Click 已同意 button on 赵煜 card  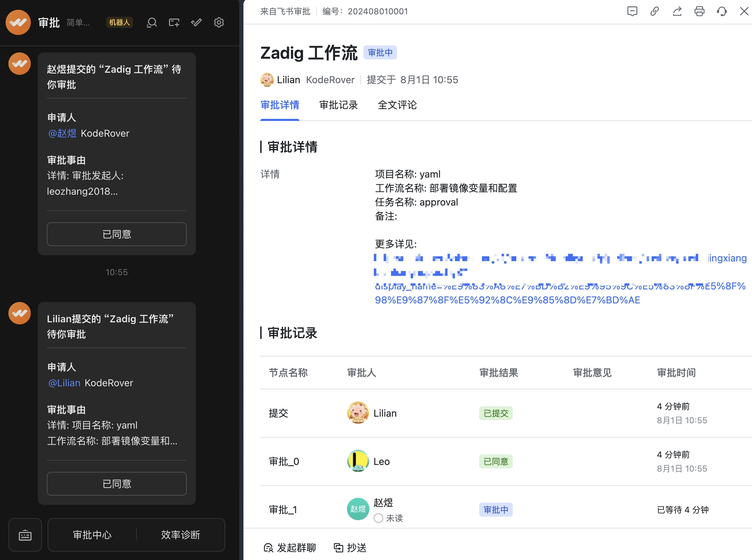coord(117,234)
